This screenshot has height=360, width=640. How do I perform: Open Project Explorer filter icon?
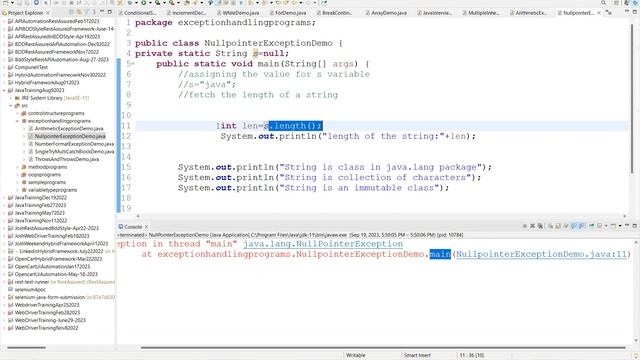point(87,12)
